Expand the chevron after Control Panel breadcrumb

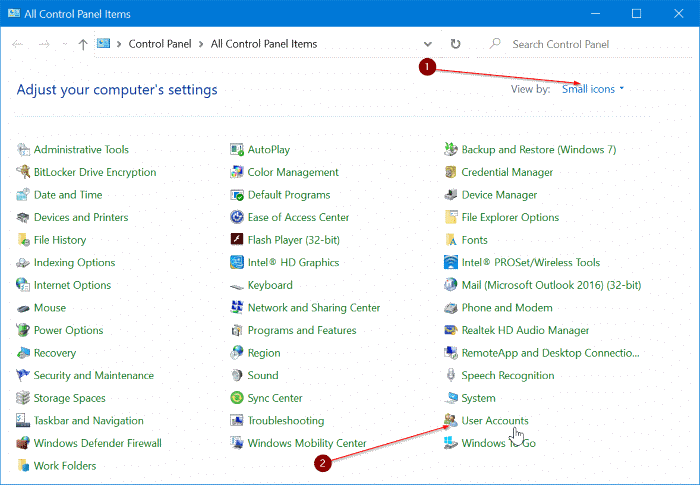[201, 44]
